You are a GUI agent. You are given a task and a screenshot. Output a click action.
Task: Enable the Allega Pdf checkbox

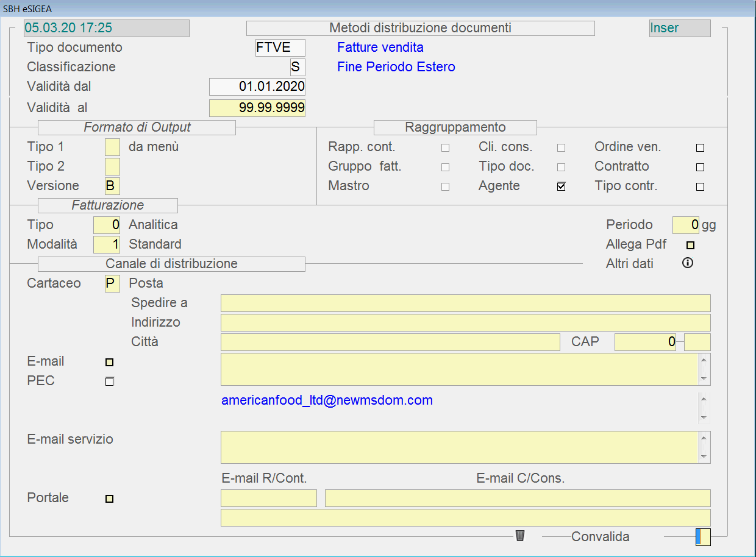[x=690, y=245]
